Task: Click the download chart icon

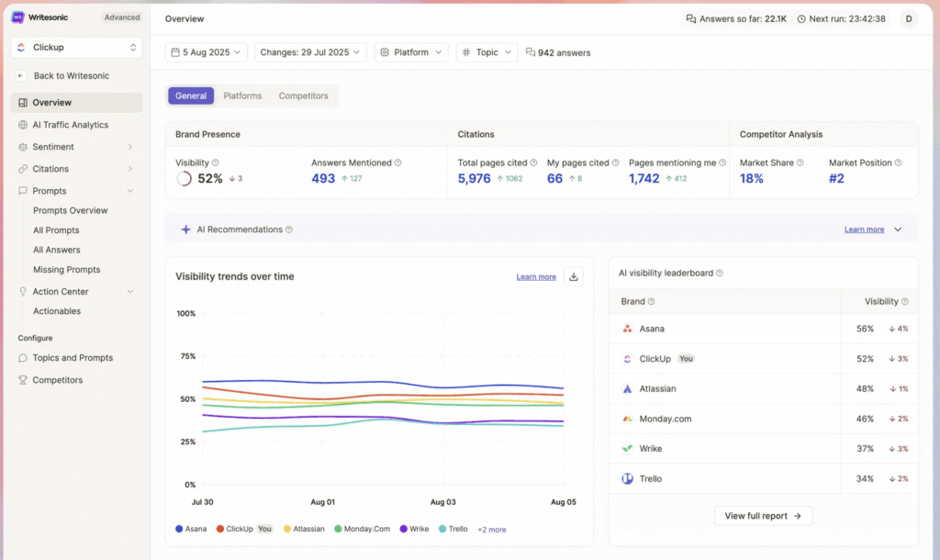Action: 574,276
